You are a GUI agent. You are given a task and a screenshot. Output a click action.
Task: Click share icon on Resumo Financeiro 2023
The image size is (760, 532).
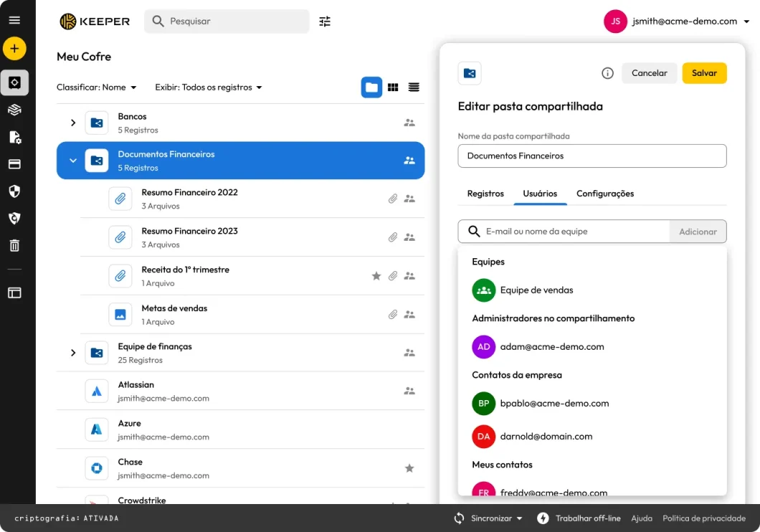[409, 237]
